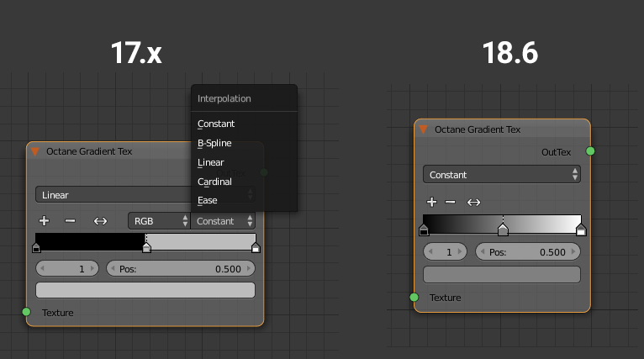Click the 17.x node title Octane Gradient Tex
Screen dimensions: 644x359
(89, 151)
